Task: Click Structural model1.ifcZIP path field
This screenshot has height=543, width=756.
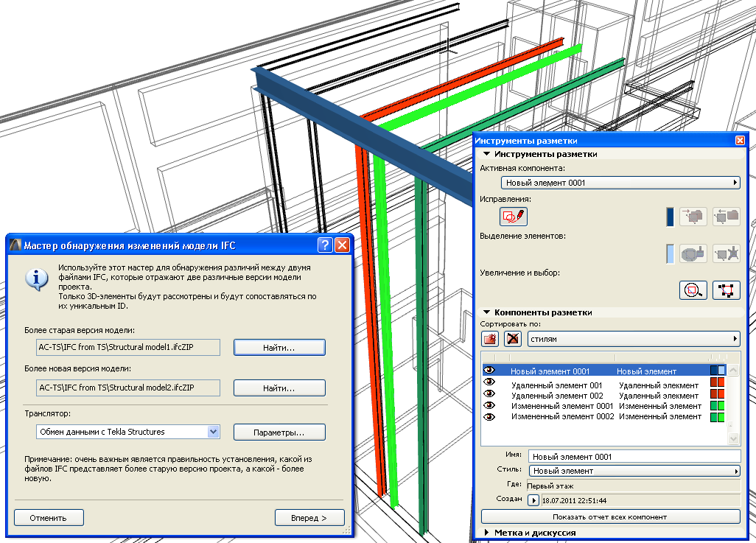Action: (x=128, y=347)
